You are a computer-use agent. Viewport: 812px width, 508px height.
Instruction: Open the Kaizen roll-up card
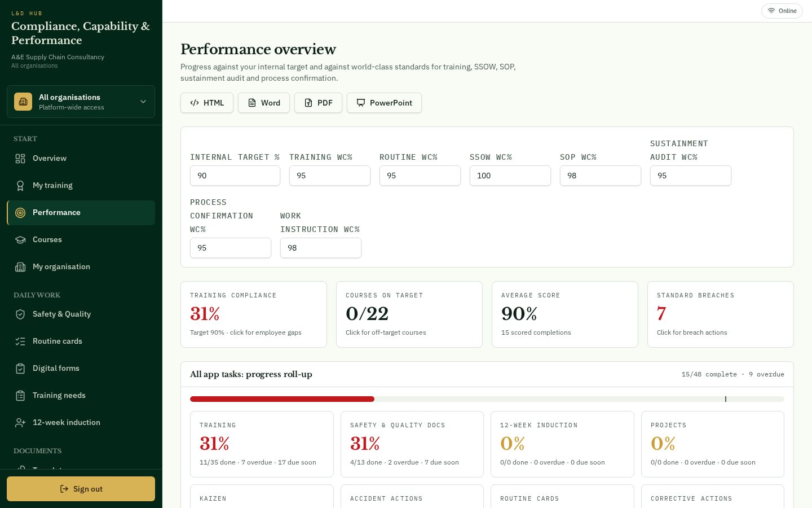[262, 496]
